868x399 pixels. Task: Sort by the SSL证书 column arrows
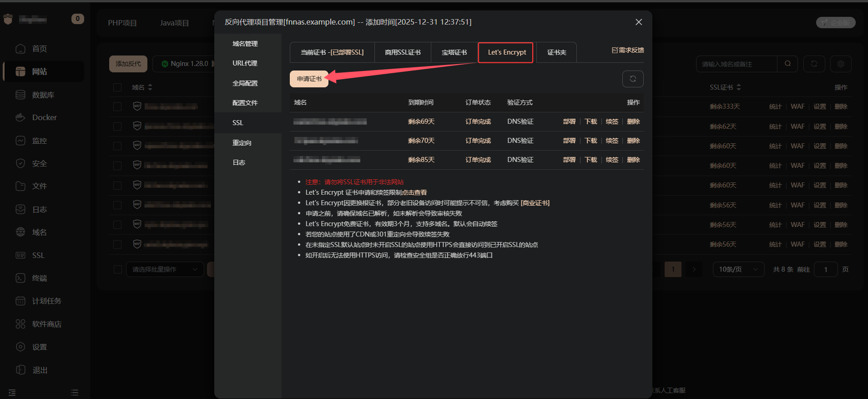[x=739, y=87]
